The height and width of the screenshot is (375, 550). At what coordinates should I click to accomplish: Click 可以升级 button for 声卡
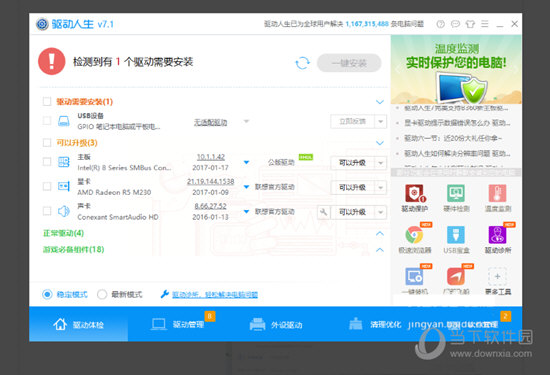click(x=353, y=212)
